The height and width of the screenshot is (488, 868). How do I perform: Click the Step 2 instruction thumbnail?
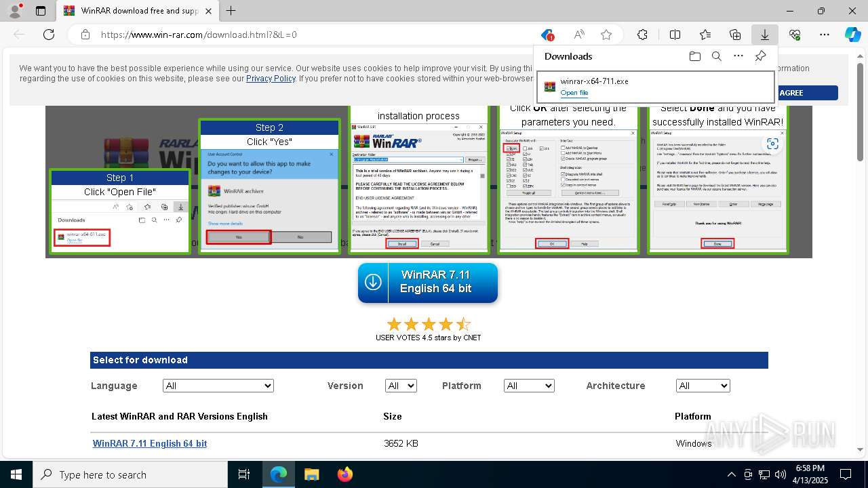(x=269, y=186)
